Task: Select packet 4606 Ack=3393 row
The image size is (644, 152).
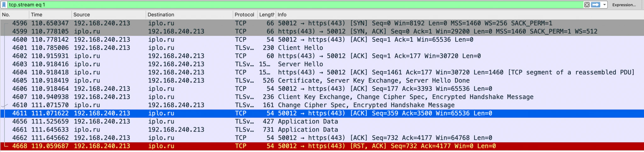Action: click(x=322, y=89)
